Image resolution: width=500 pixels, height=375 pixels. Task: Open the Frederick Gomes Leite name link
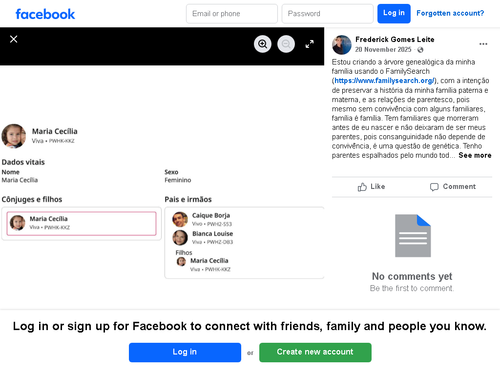pos(395,40)
